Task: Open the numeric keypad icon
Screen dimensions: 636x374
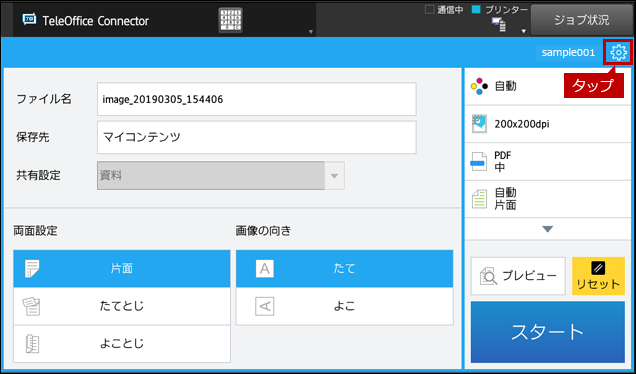Action: pyautogui.click(x=230, y=20)
